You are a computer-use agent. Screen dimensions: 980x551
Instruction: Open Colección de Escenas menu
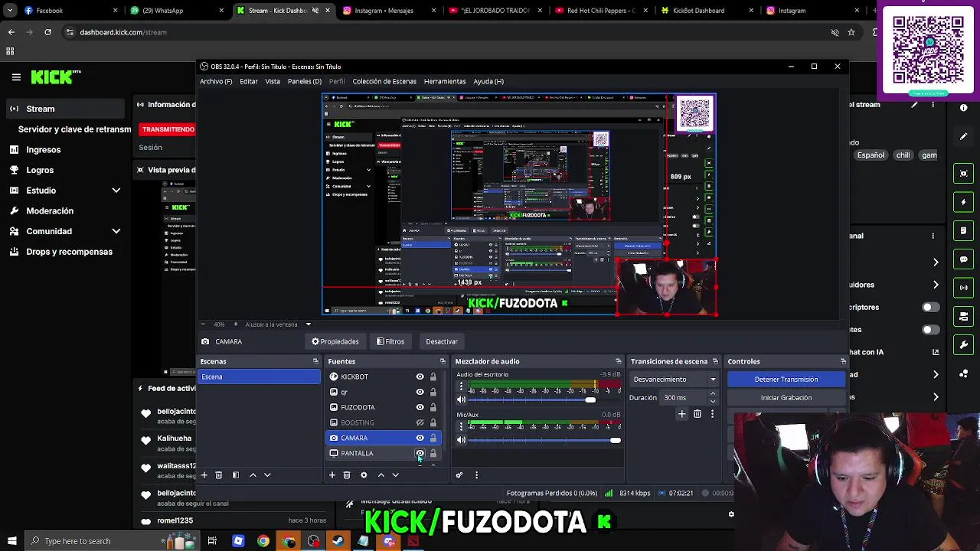click(x=384, y=81)
